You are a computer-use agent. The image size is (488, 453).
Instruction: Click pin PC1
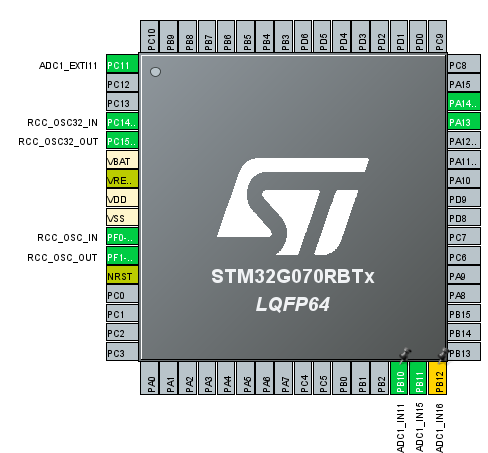coord(122,314)
